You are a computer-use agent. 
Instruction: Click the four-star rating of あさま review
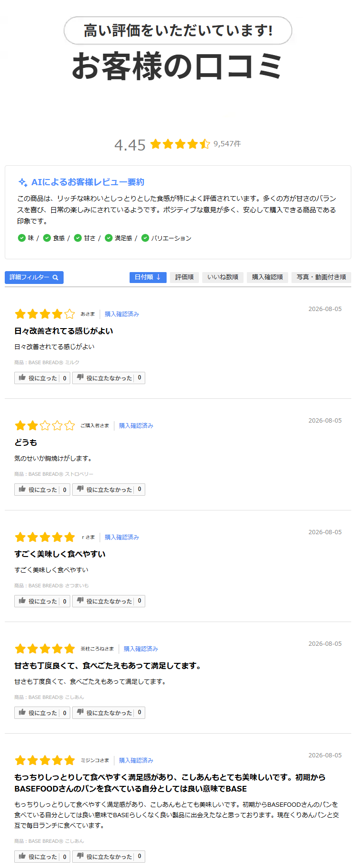45,314
